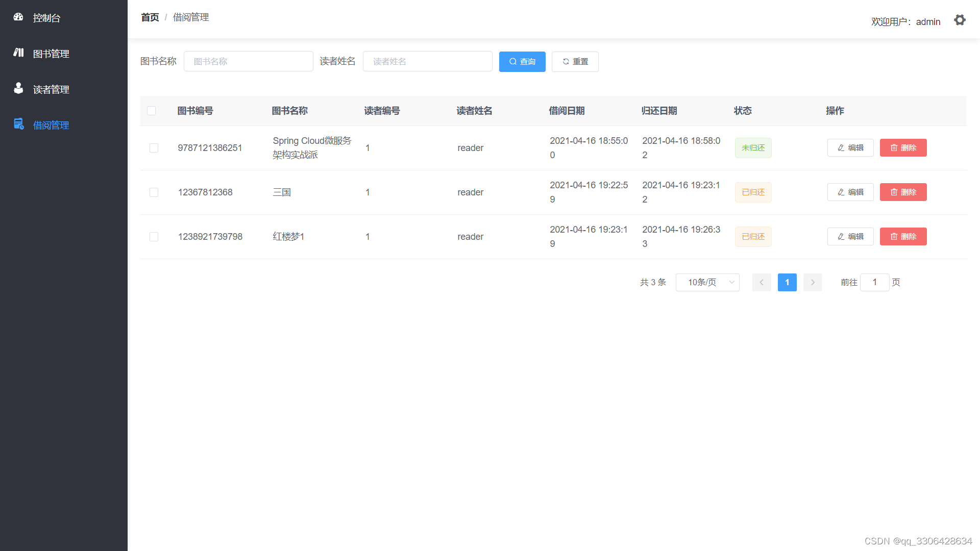Open 图书管理 in the sidebar
Viewport: 980px width, 551px height.
(x=64, y=54)
